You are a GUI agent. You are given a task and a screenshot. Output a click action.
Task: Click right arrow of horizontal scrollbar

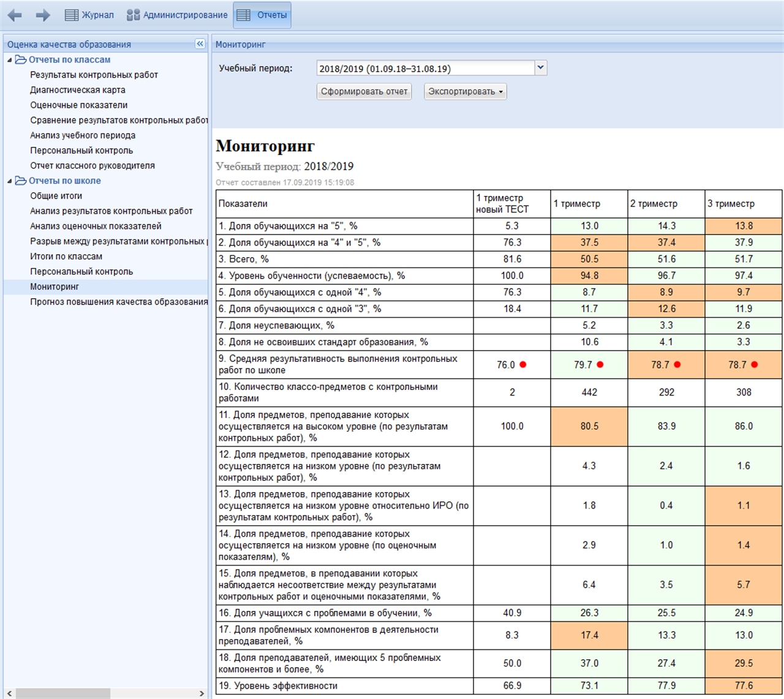[202, 693]
